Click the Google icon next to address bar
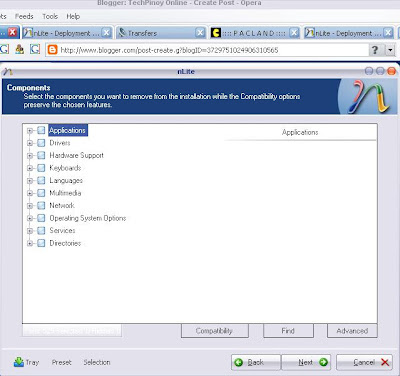Viewport: 400px width, 376px height. point(35,50)
